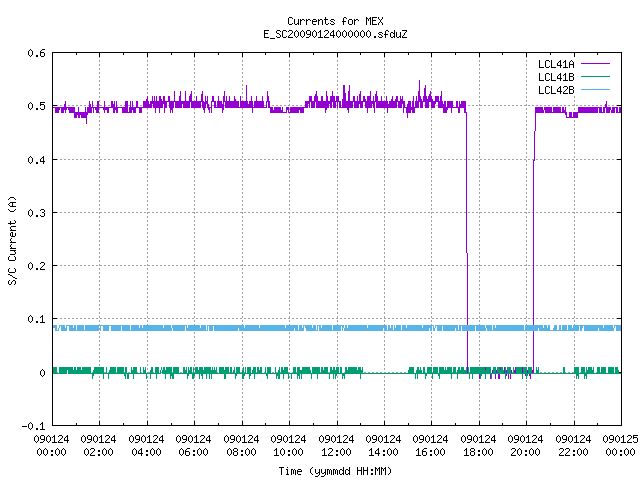Click the file name E_SC20090124000000.sfduZ
640x480 pixels.
click(335, 34)
